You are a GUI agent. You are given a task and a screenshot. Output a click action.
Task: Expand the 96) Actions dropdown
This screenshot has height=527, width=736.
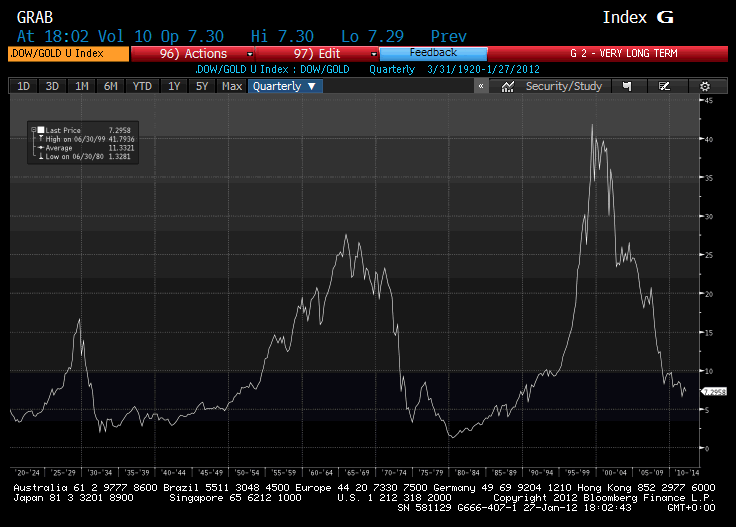tap(193, 53)
